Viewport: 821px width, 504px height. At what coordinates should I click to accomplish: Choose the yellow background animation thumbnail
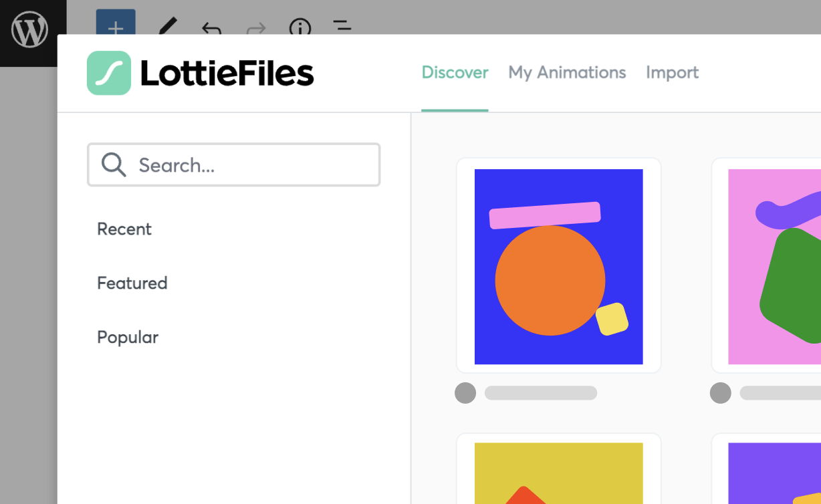558,473
